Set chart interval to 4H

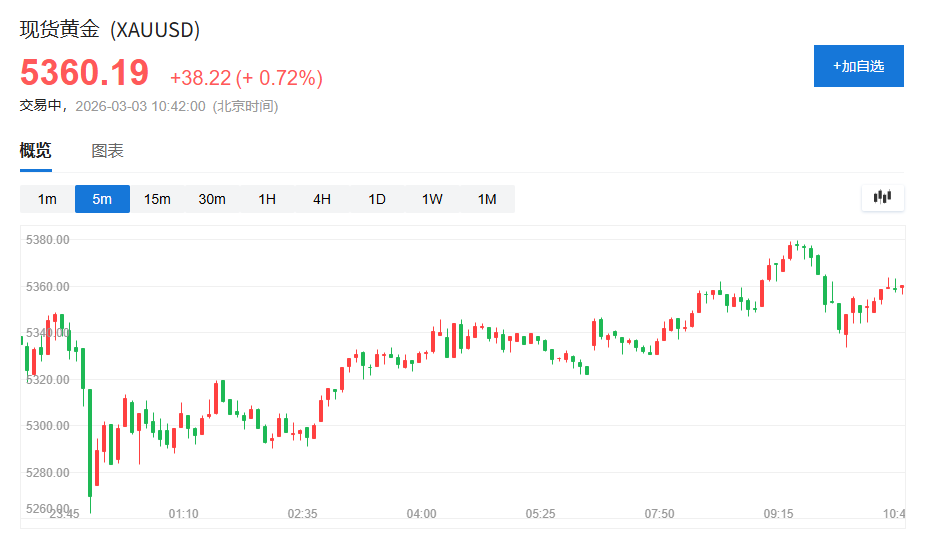[322, 199]
